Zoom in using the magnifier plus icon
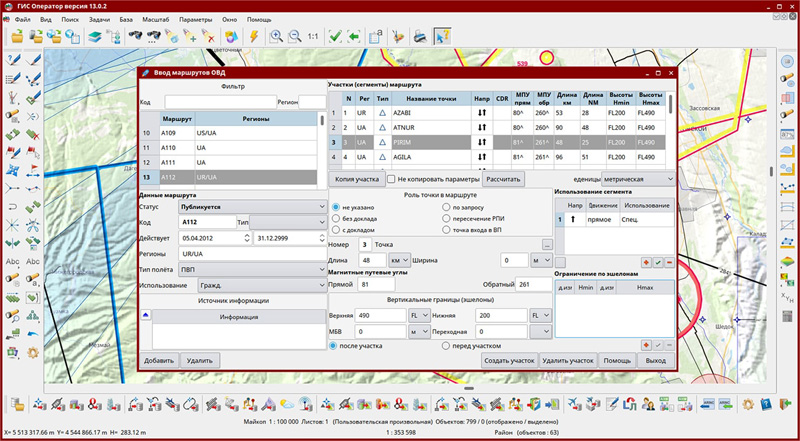This screenshot has width=800, height=441. coord(276,36)
